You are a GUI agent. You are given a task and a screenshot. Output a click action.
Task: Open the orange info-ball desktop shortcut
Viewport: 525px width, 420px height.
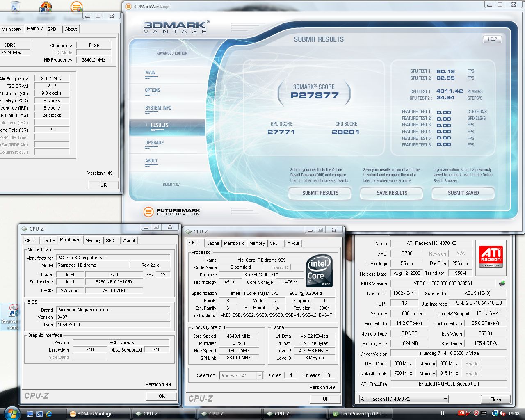pos(46,7)
